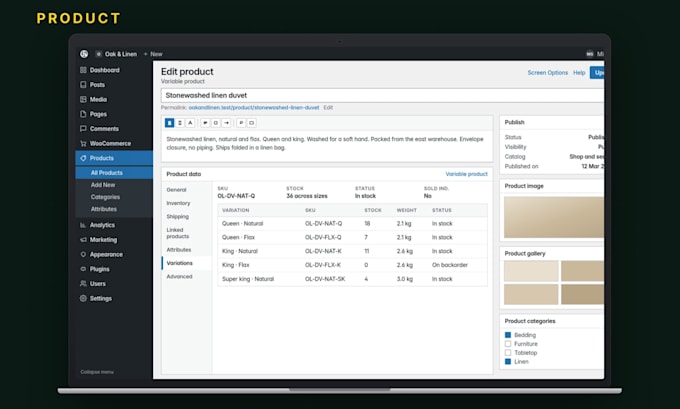Open the Dashboard sidebar icon
This screenshot has height=409, width=680.
tap(83, 70)
